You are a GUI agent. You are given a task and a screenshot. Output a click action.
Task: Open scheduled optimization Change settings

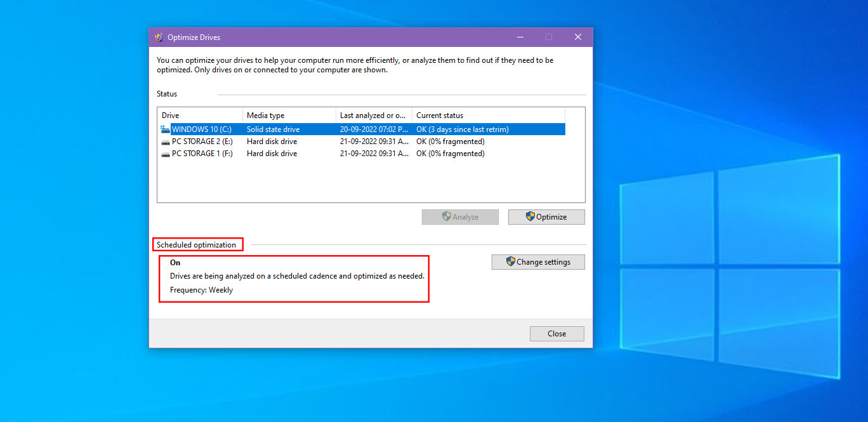538,261
